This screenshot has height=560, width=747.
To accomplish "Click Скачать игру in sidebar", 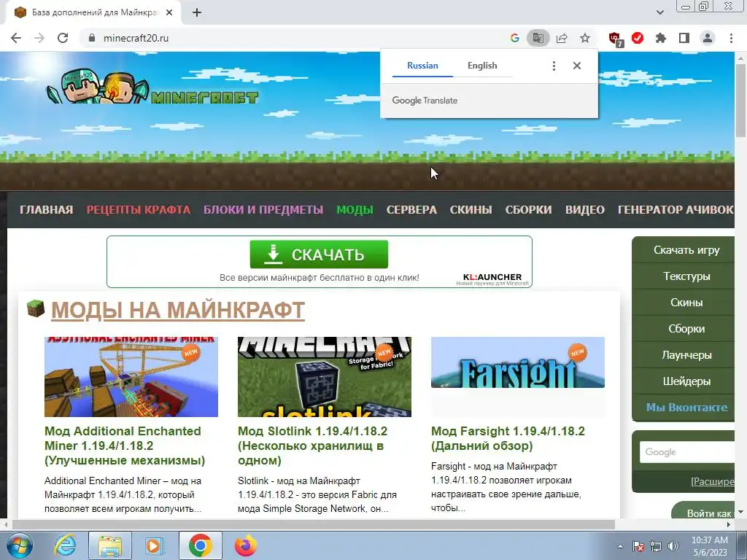I will click(x=686, y=250).
